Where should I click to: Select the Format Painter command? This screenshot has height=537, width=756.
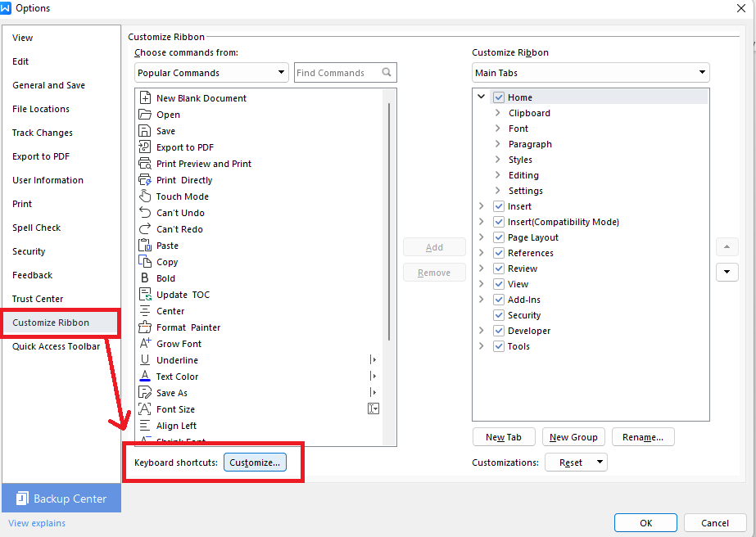tap(183, 327)
